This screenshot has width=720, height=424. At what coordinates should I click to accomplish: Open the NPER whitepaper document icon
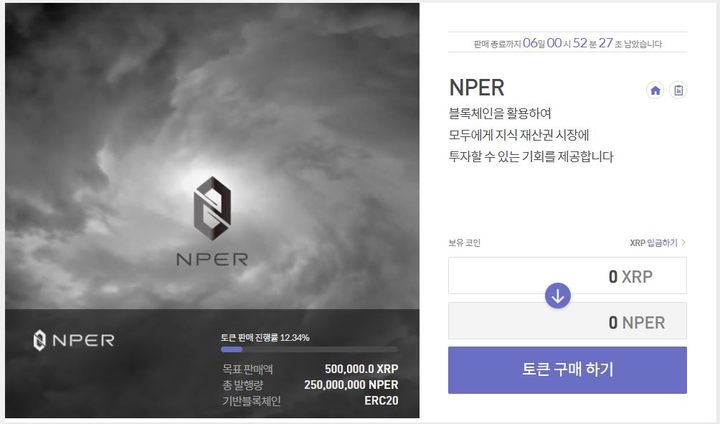click(x=678, y=90)
